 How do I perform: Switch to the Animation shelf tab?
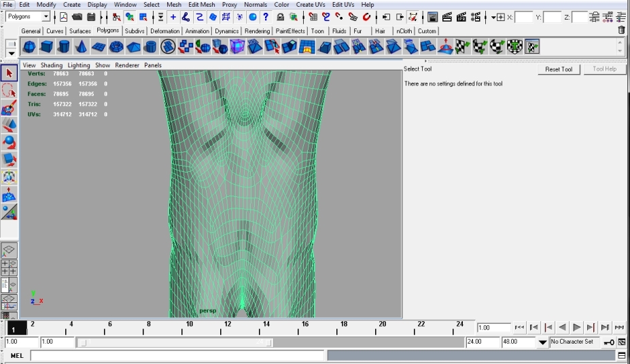[197, 31]
